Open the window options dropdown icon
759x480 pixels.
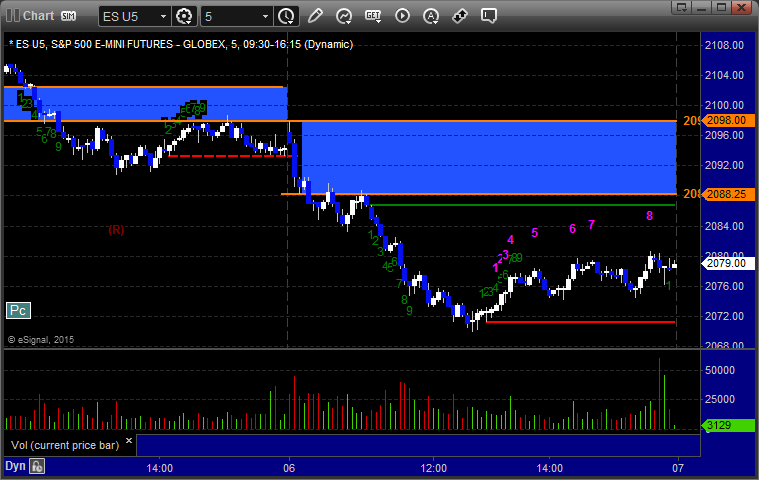pos(682,7)
